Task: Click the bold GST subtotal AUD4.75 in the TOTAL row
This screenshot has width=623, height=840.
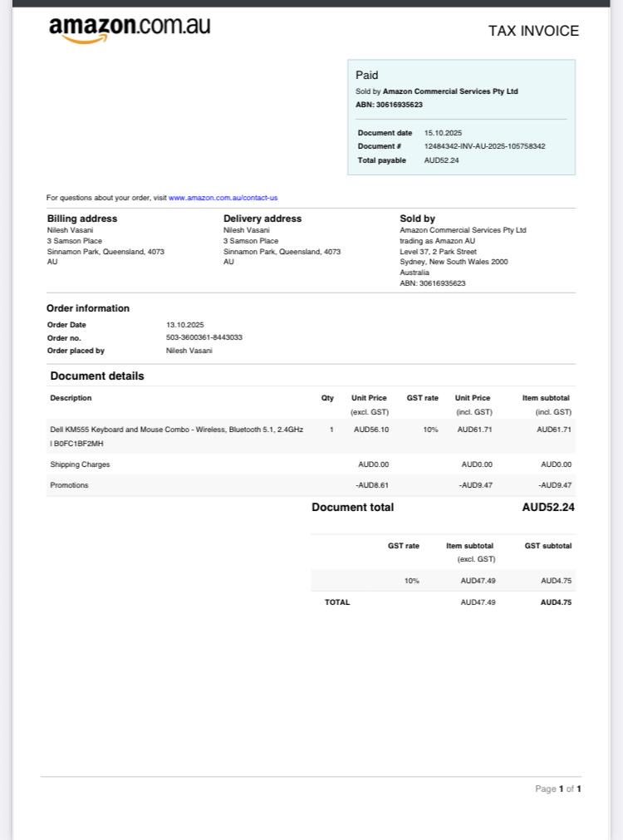Action: pos(556,602)
